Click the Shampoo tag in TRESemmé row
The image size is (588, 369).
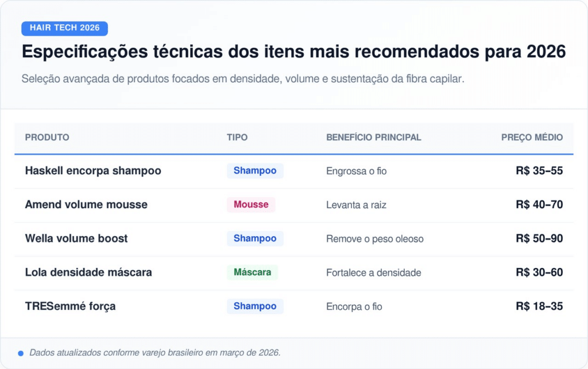click(x=255, y=306)
